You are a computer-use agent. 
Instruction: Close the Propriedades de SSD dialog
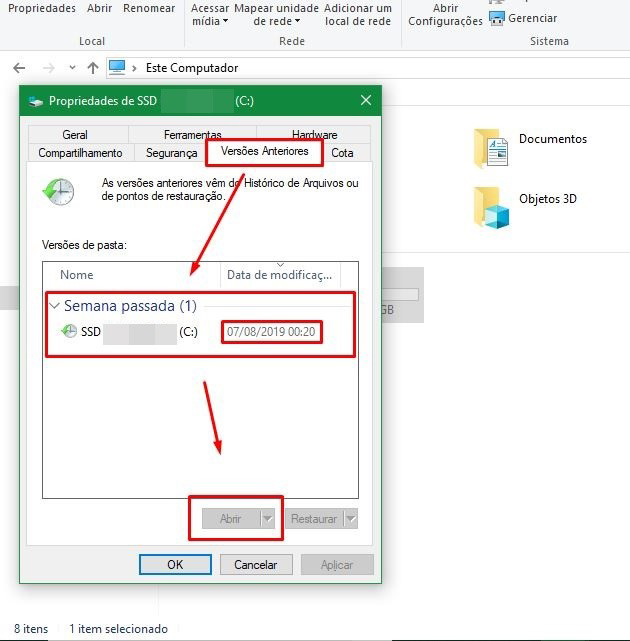(366, 100)
